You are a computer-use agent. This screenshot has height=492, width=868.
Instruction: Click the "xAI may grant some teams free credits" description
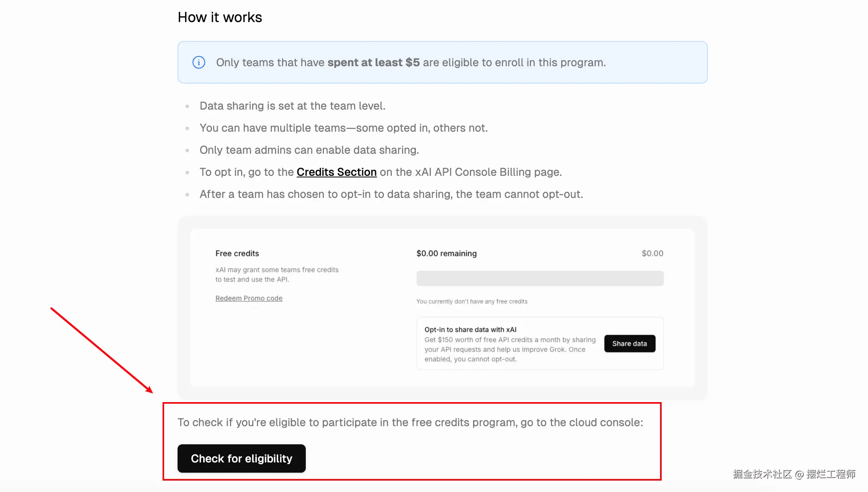[x=277, y=274]
